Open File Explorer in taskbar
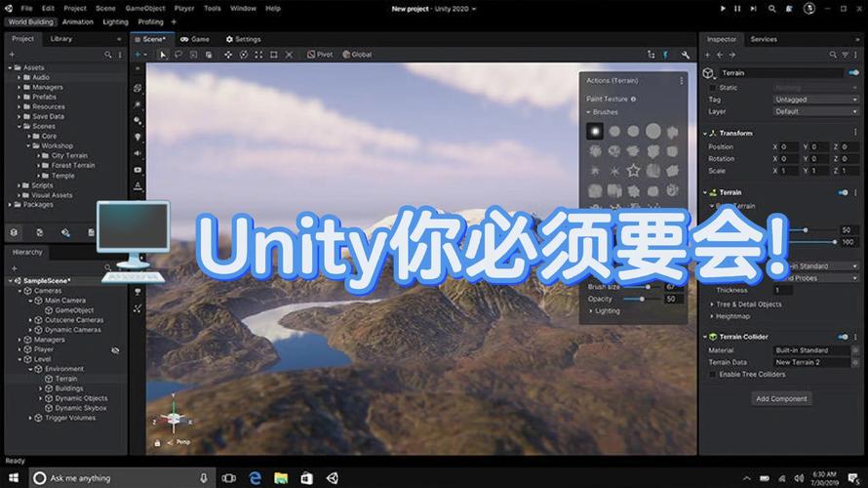Image resolution: width=868 pixels, height=488 pixels. pyautogui.click(x=281, y=477)
